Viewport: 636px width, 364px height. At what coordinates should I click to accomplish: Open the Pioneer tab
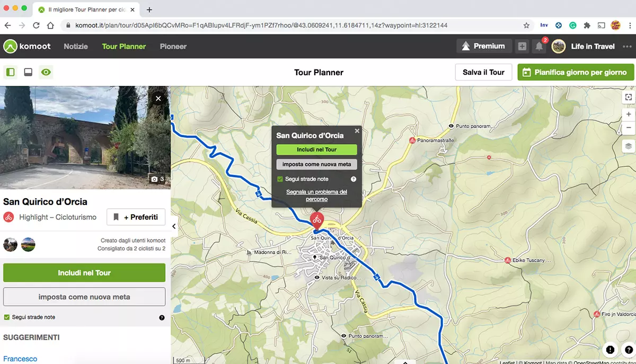[173, 46]
